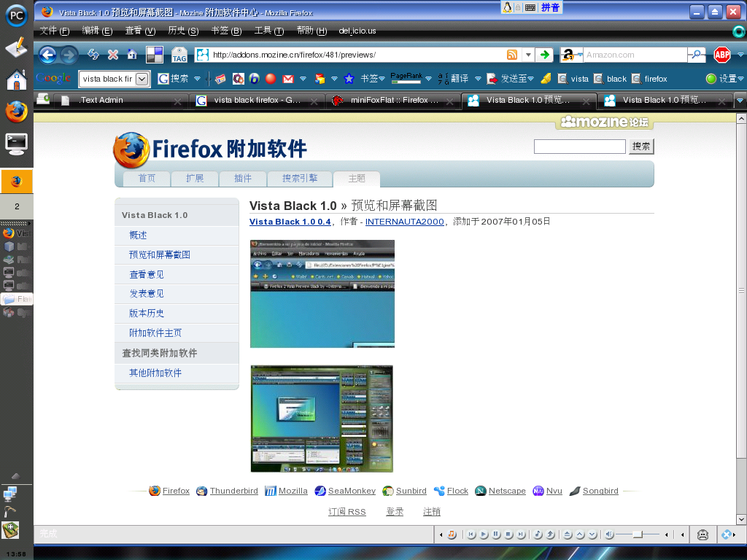
Task: Switch to the miniFoxFlat :: Firefox tab
Action: [x=393, y=101]
